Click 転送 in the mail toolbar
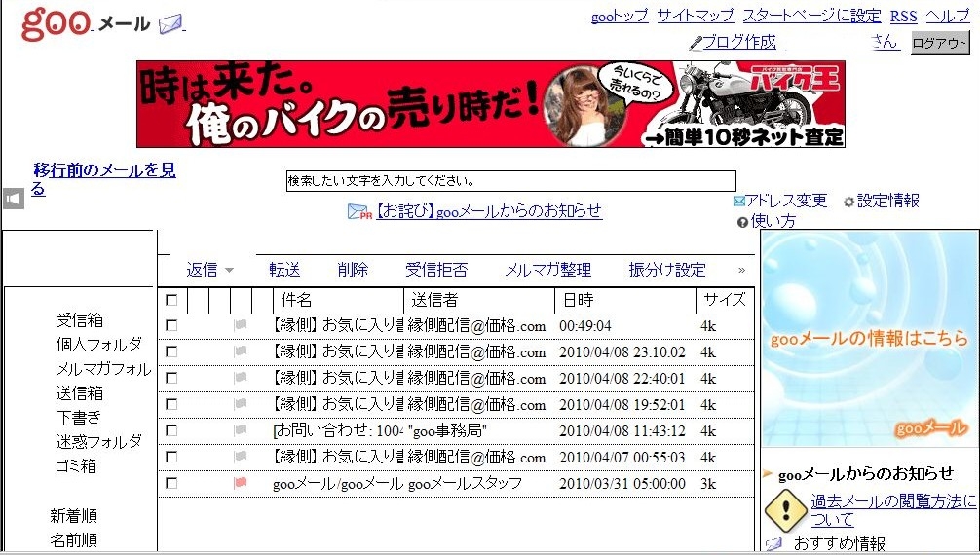This screenshot has width=980, height=555. (x=285, y=270)
